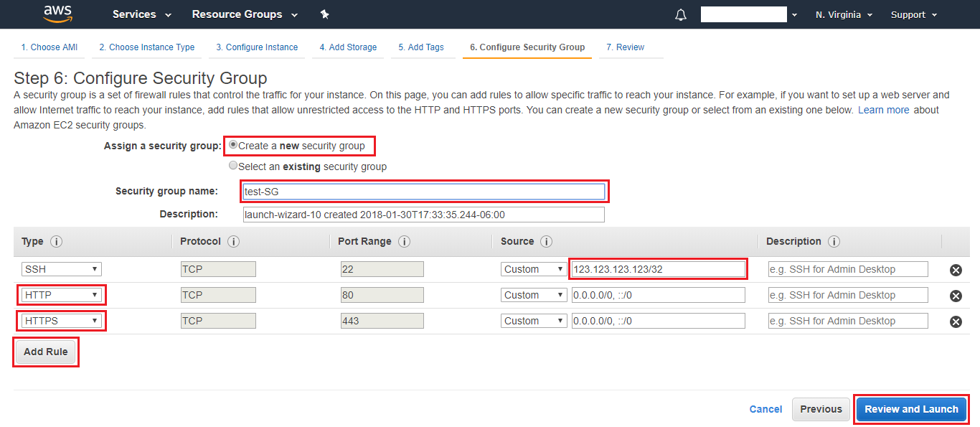The width and height of the screenshot is (980, 427).
Task: Open the HTTPS type dropdown
Action: (x=62, y=321)
